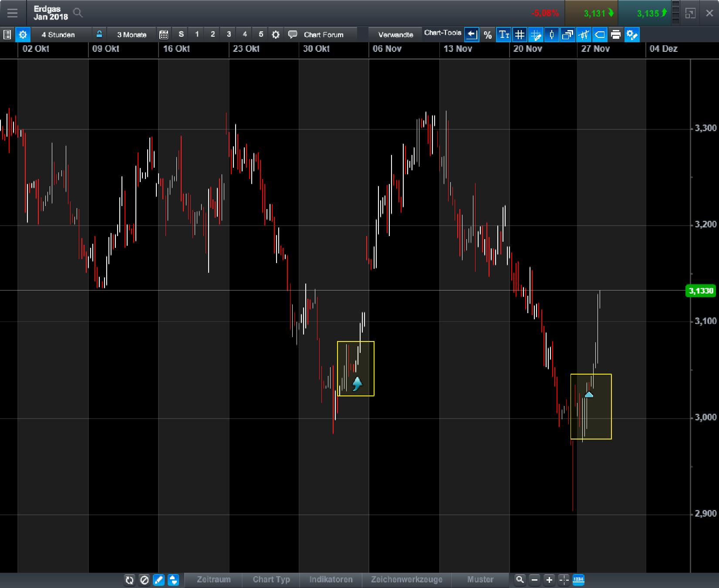Toggle the chart grid icon

pos(520,35)
